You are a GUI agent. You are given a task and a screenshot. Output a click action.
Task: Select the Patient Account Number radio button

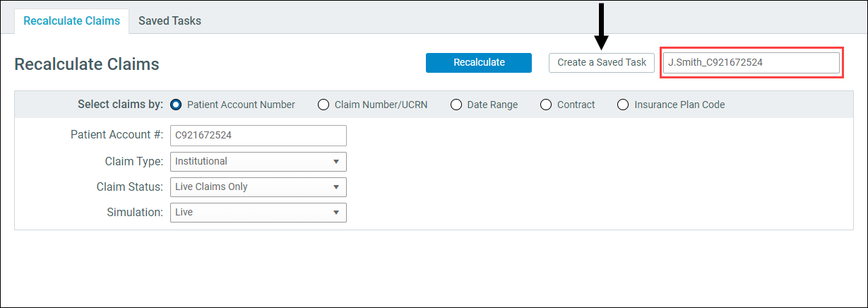point(177,105)
